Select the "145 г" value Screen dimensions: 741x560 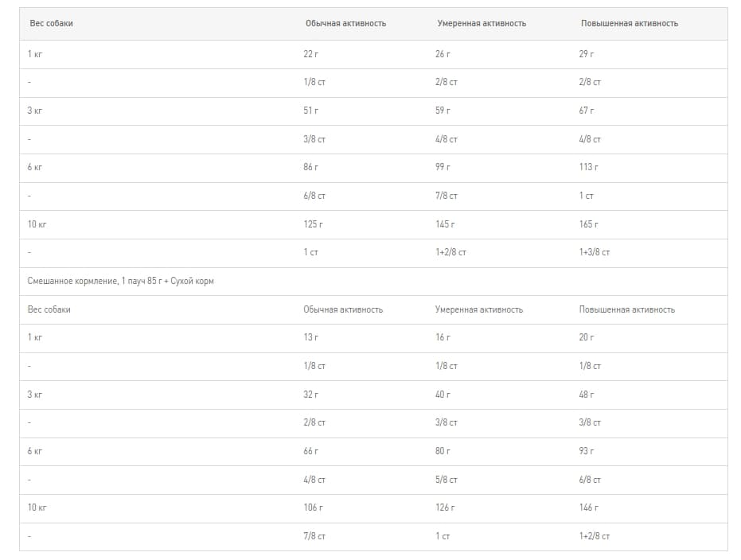tap(445, 224)
